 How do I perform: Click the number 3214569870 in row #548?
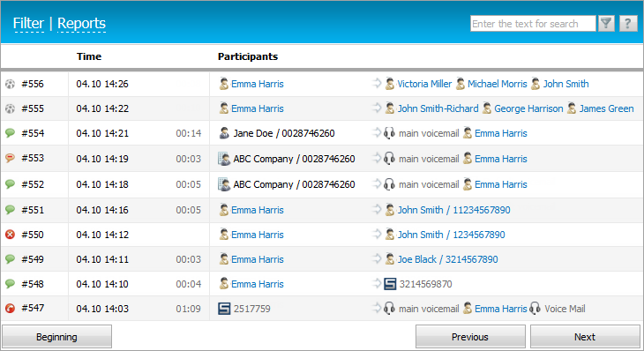pyautogui.click(x=425, y=284)
